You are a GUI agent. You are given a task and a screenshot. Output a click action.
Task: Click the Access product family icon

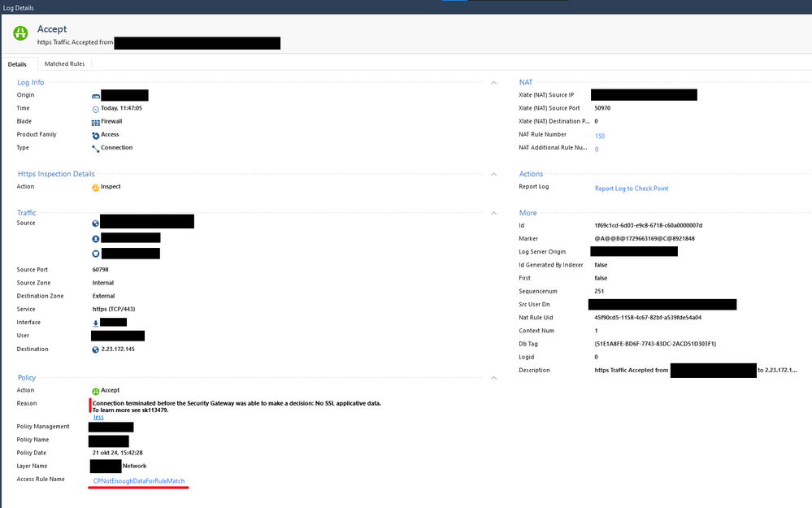click(95, 135)
